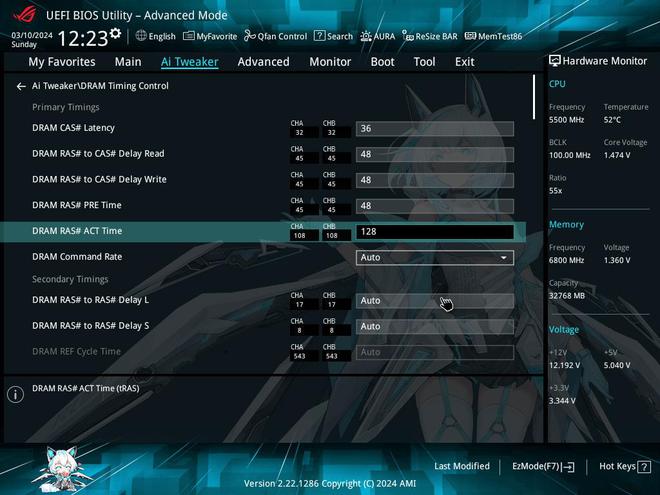
Task: Click the Ai Tweaker\DRAM Timing Control breadcrumb
Action: pyautogui.click(x=100, y=86)
